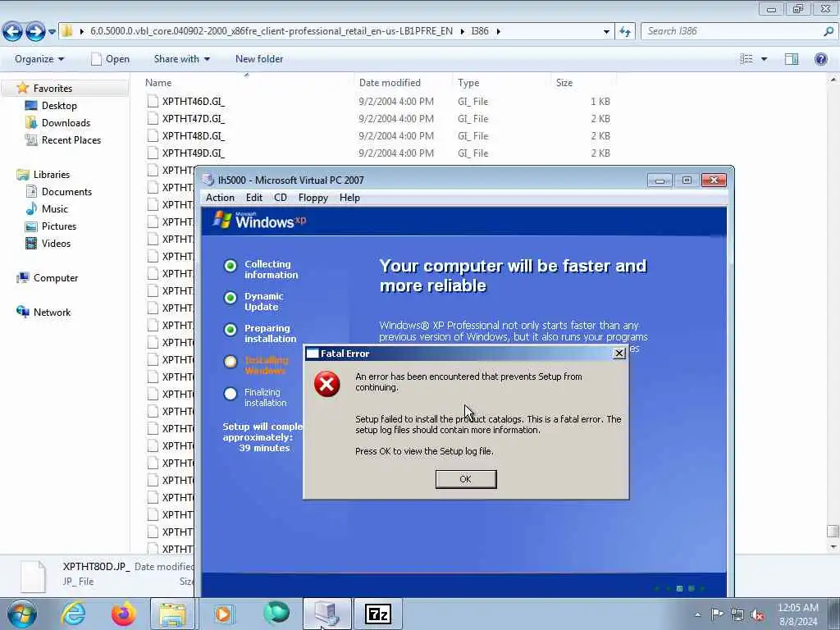Click the I386 breadcrumb in address bar
Image resolution: width=840 pixels, height=630 pixels.
[479, 31]
